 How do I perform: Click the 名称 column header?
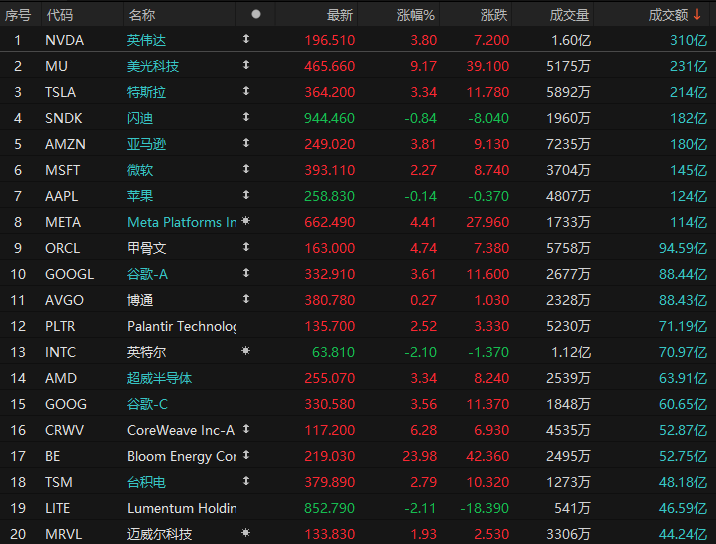click(142, 15)
